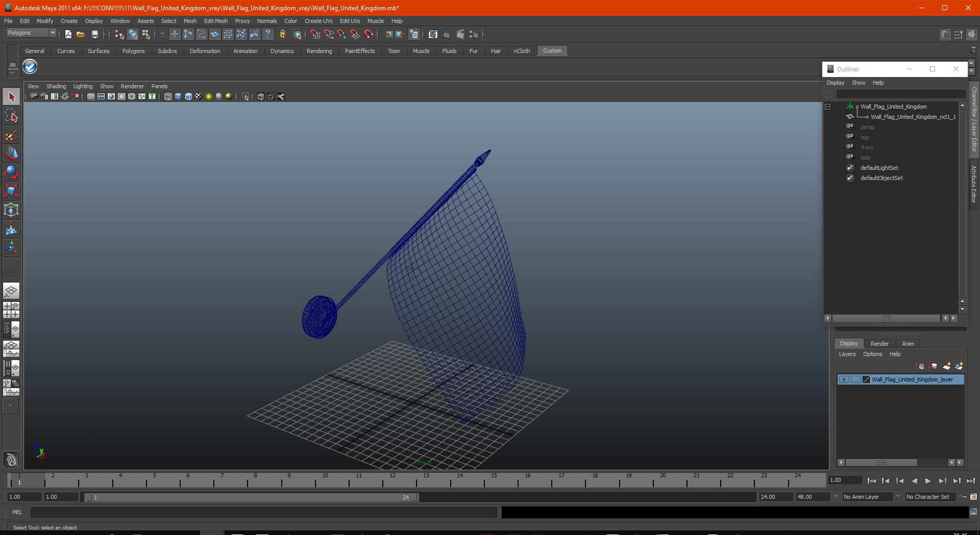Select the Paint Selection tool in the toolbox
This screenshot has width=980, height=535.
pos(11,135)
